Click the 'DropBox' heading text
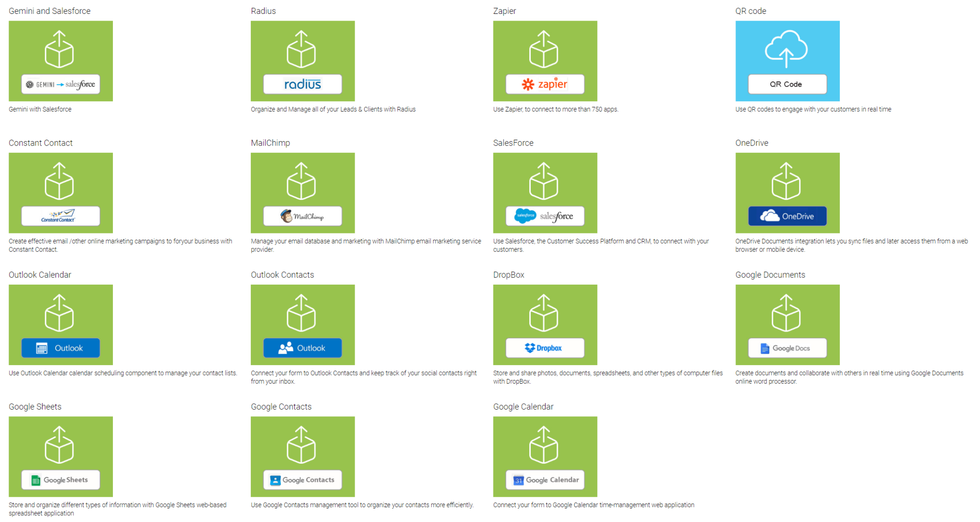 [509, 275]
